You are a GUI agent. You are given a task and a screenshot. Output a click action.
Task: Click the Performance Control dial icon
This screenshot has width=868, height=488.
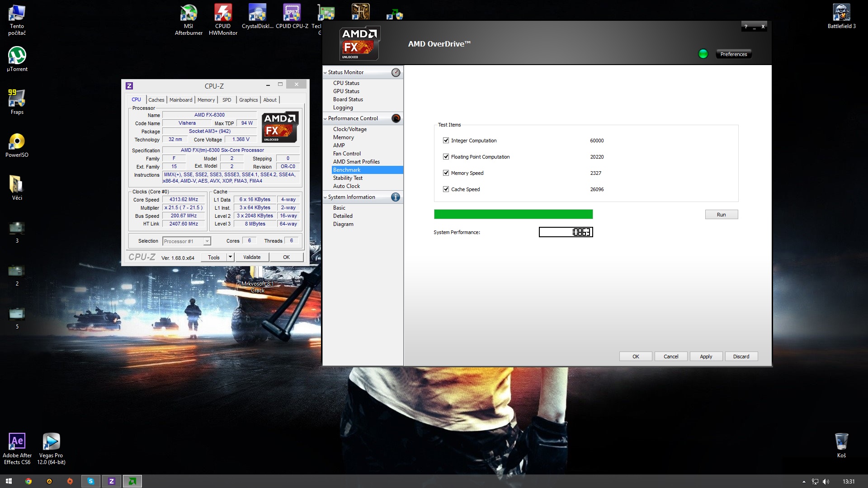[396, 118]
